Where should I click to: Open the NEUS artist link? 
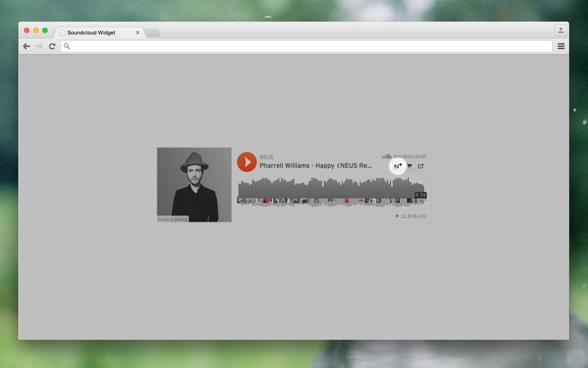coord(266,157)
